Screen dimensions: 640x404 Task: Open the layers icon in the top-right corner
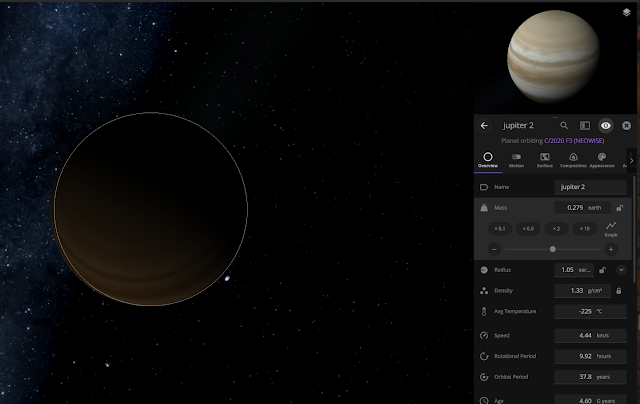[627, 12]
